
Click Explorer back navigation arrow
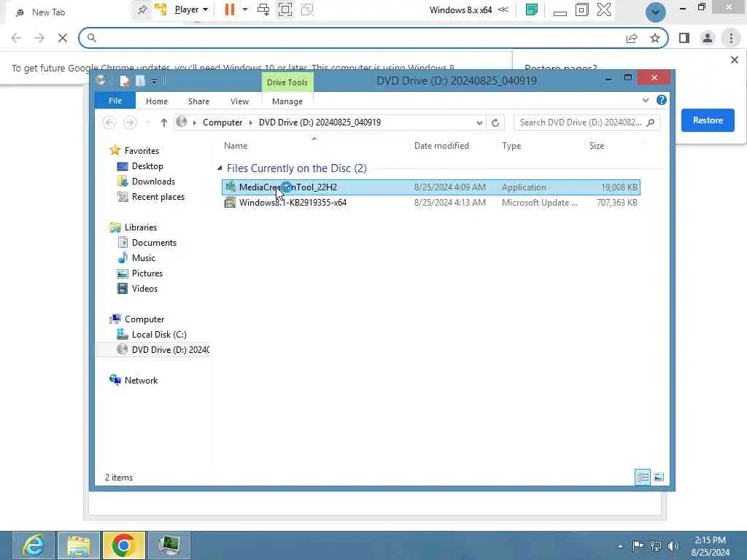click(x=109, y=122)
